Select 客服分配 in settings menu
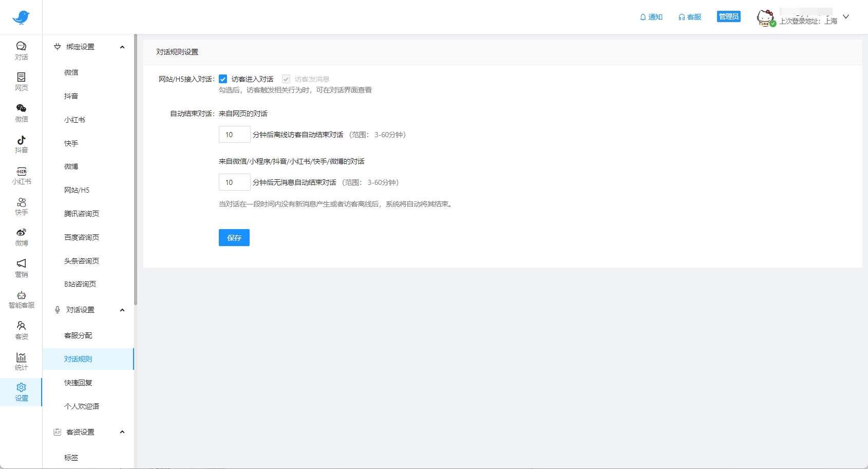868x469 pixels. tap(78, 335)
